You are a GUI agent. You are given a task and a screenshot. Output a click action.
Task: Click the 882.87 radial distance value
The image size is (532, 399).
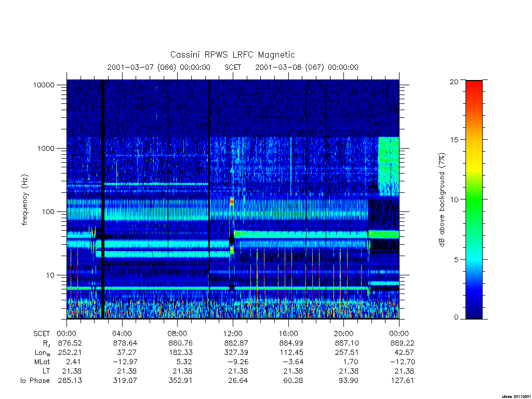pyautogui.click(x=236, y=343)
